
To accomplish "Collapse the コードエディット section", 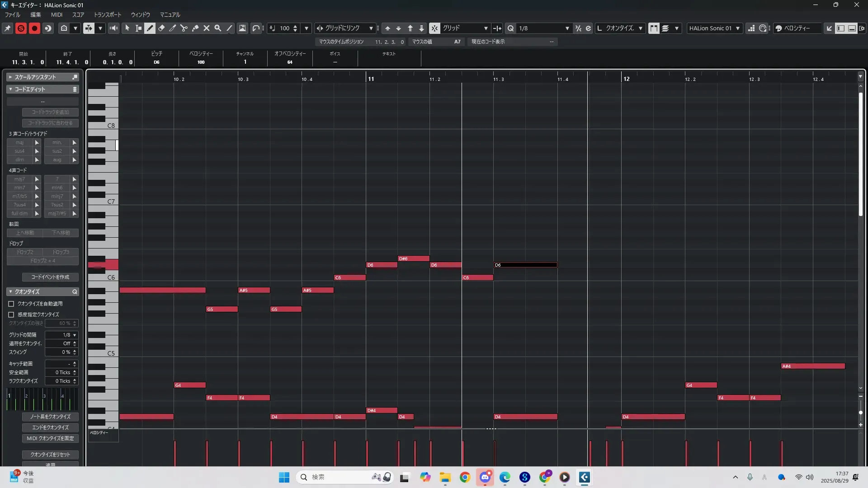I will 10,89.
